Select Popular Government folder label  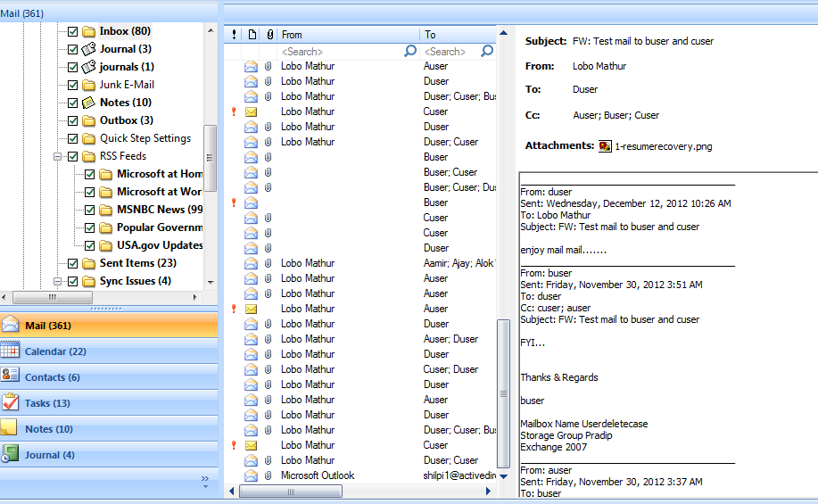(x=159, y=227)
